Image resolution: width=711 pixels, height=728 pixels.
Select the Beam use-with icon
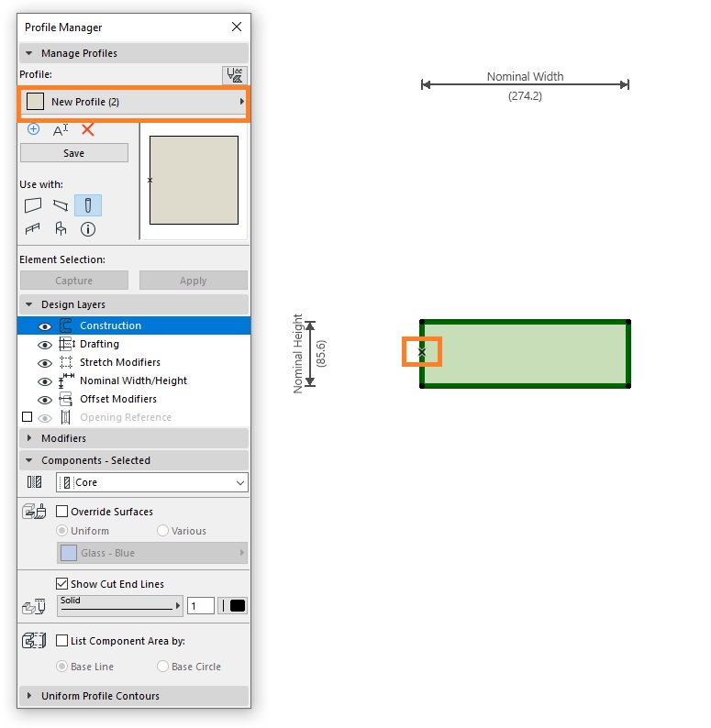61,205
